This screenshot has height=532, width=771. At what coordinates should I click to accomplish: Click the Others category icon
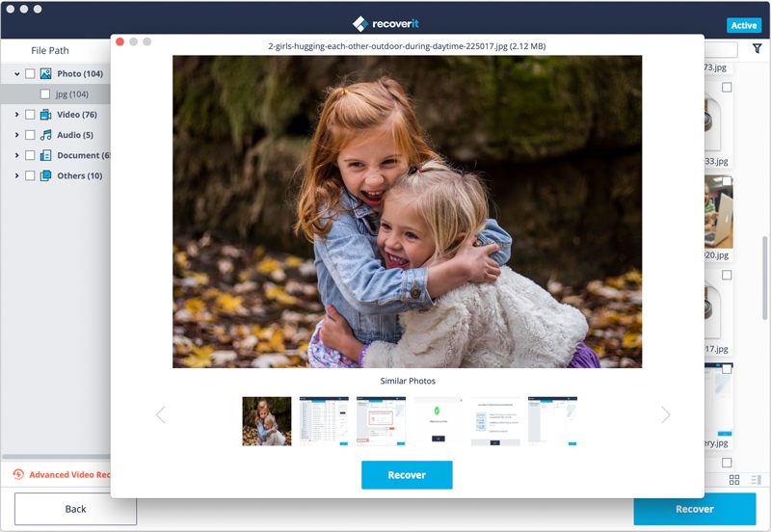point(45,175)
